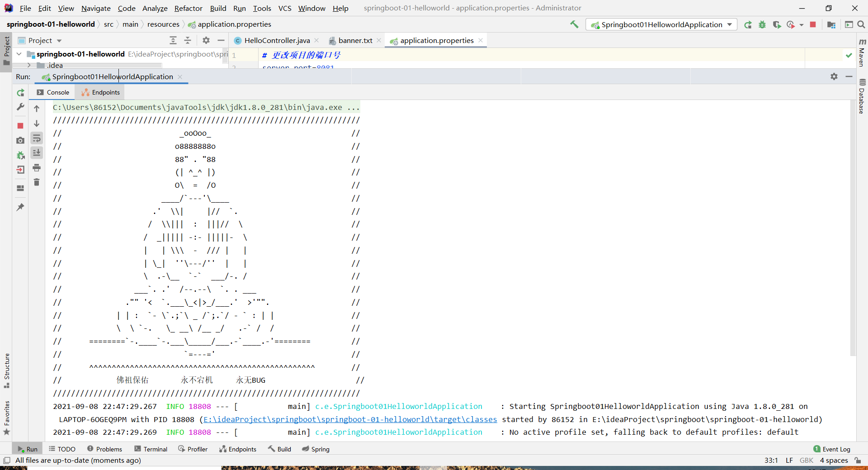This screenshot has height=470, width=868.
Task: Click the Debug bug icon in the main toolbar
Action: click(762, 24)
